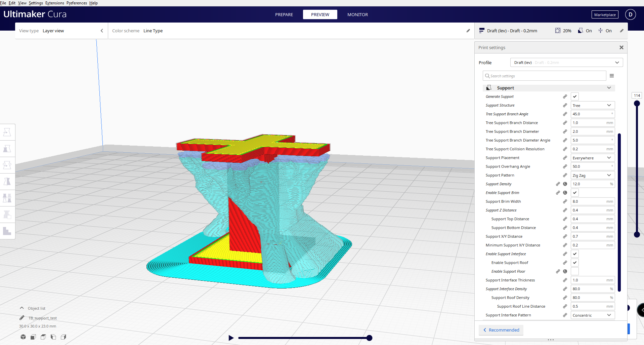The height and width of the screenshot is (345, 644).
Task: Open the Profile dropdown
Action: (566, 63)
